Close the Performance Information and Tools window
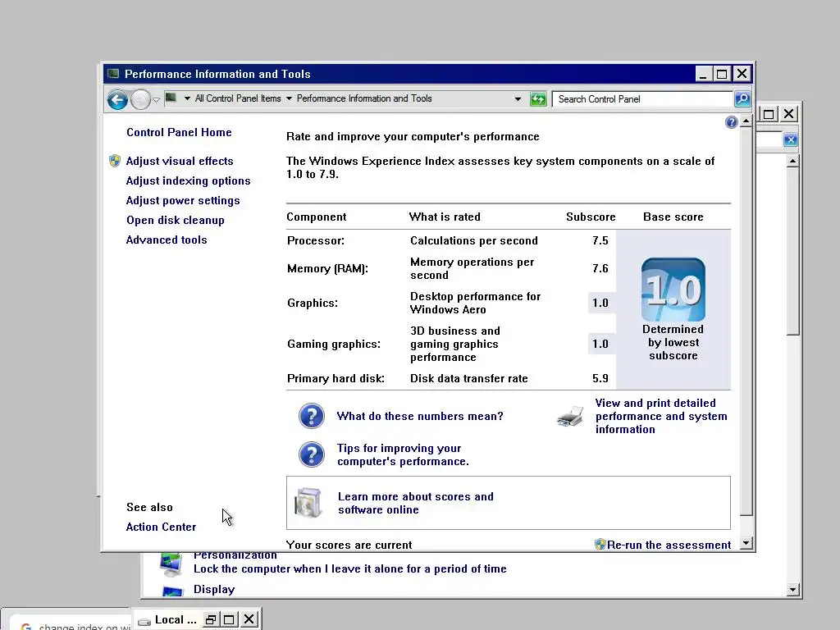 click(742, 74)
